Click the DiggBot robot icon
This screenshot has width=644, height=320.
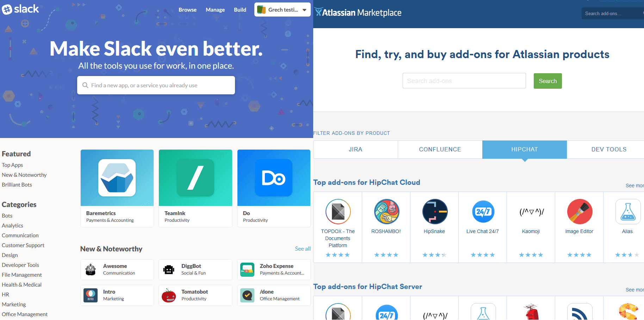pyautogui.click(x=169, y=270)
